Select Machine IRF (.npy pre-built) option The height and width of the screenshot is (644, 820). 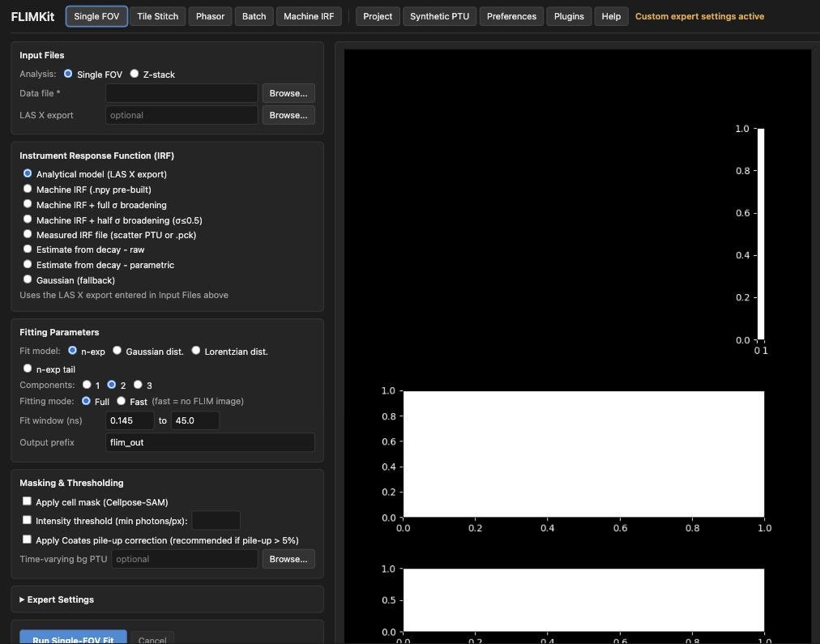[x=28, y=189]
